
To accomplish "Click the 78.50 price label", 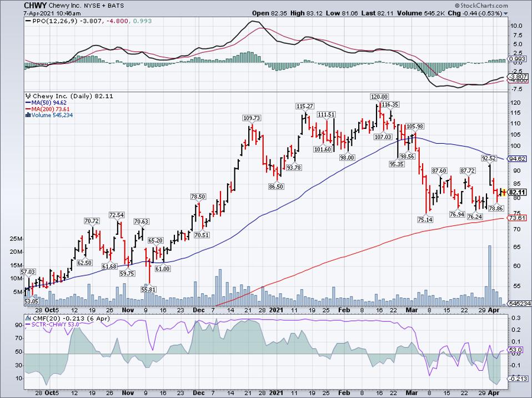I will 198,197.
